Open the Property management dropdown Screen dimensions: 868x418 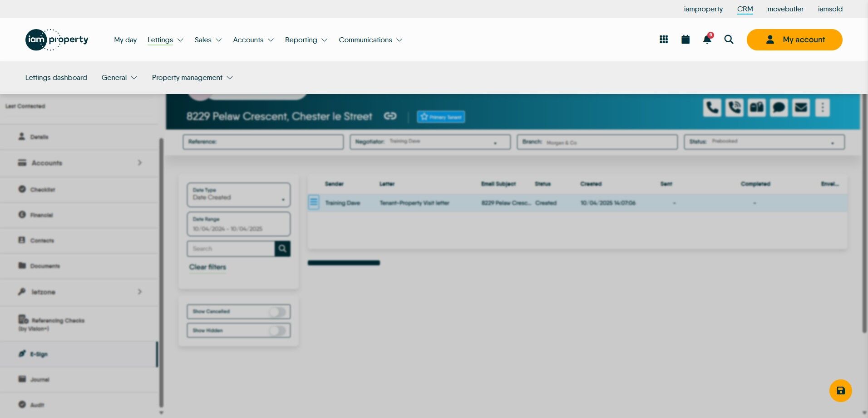pos(192,78)
